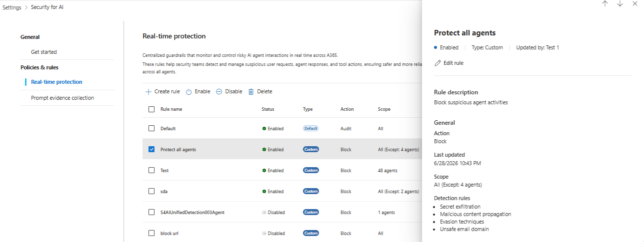The image size is (644, 242).
Task: Open Prompt evidence collection page
Action: 62,98
